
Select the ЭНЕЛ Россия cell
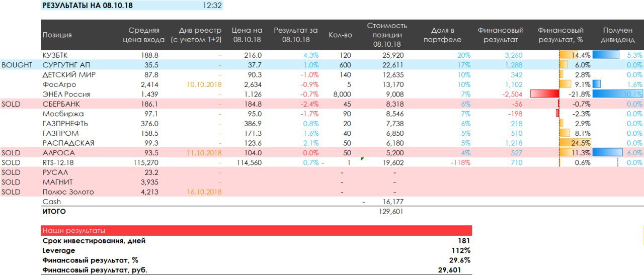click(x=66, y=94)
